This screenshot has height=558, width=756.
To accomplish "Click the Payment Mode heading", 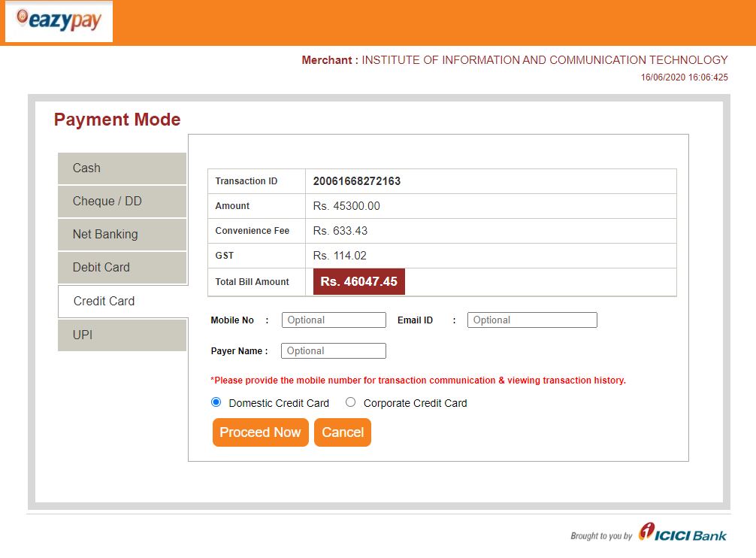I will point(116,119).
